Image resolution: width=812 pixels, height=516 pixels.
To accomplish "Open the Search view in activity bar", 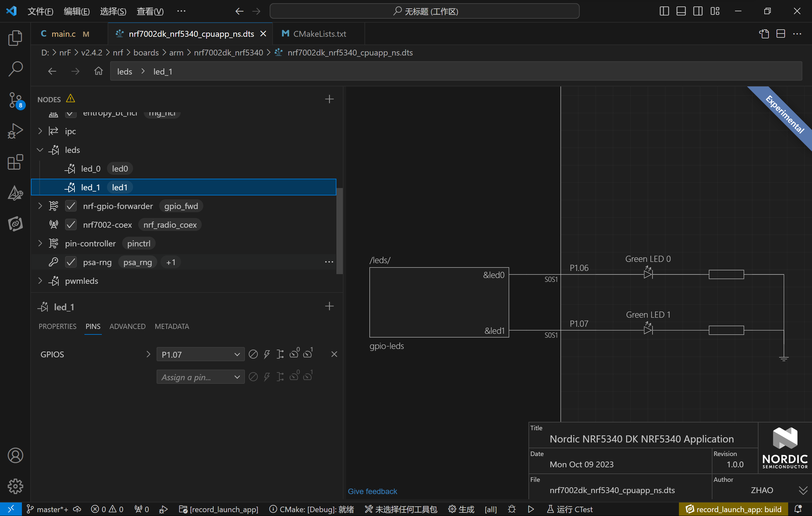I will [15, 69].
